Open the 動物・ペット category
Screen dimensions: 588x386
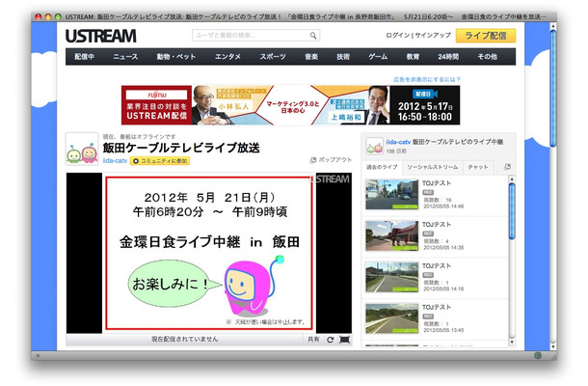click(x=176, y=57)
